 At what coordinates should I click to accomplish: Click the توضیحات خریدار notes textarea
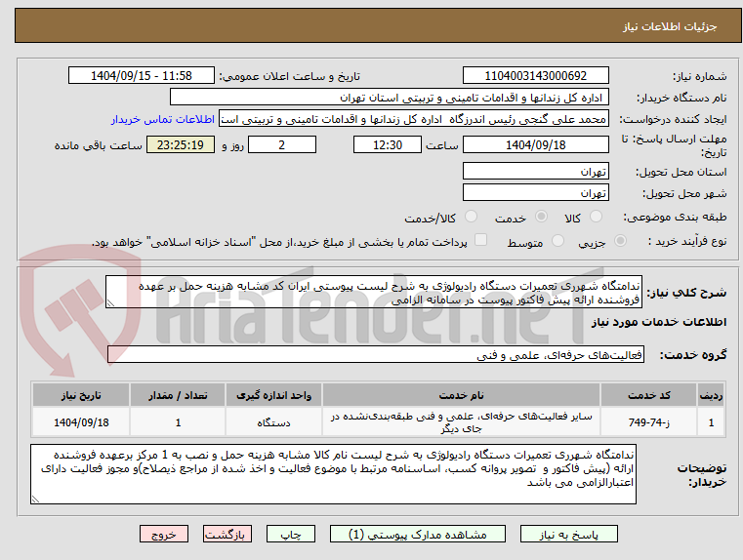[x=333, y=474]
